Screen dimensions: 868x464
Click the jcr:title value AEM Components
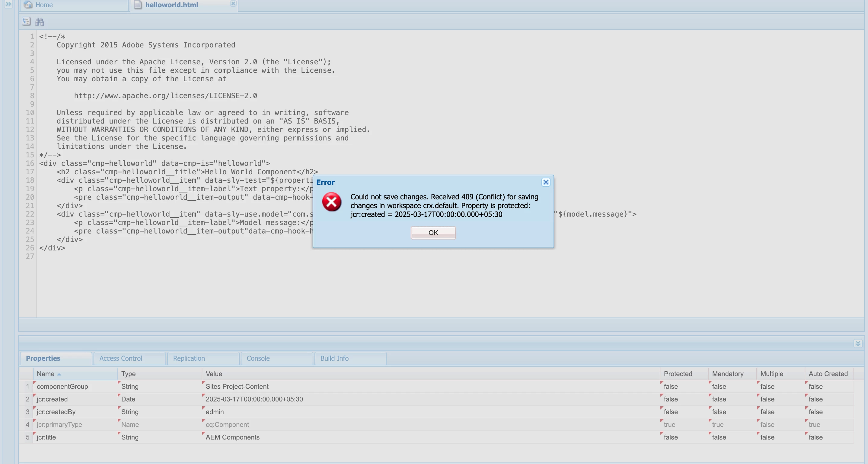(x=232, y=437)
